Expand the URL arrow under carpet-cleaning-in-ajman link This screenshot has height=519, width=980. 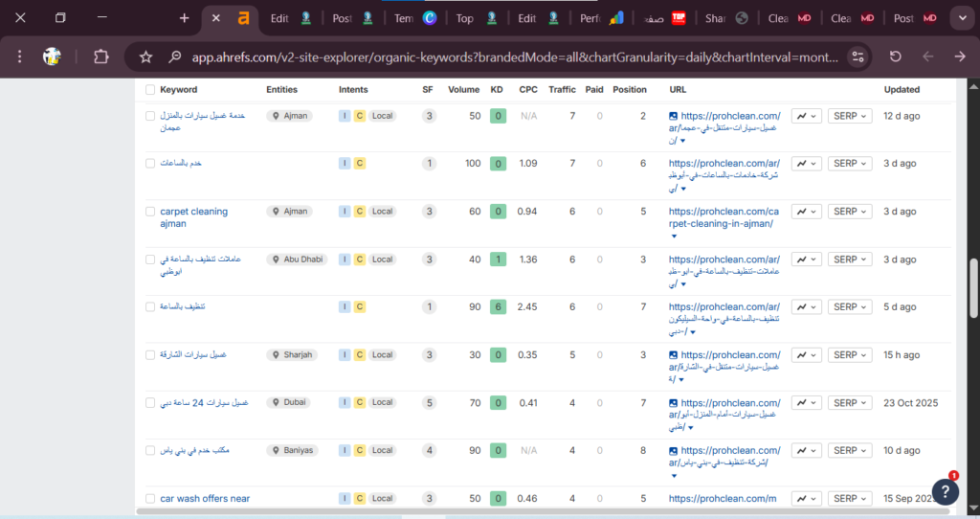[x=674, y=236]
